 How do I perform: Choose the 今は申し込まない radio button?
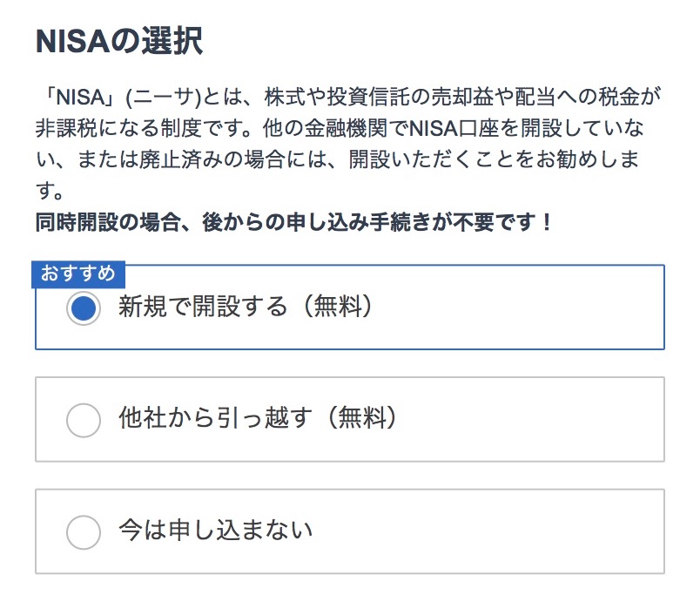83,531
